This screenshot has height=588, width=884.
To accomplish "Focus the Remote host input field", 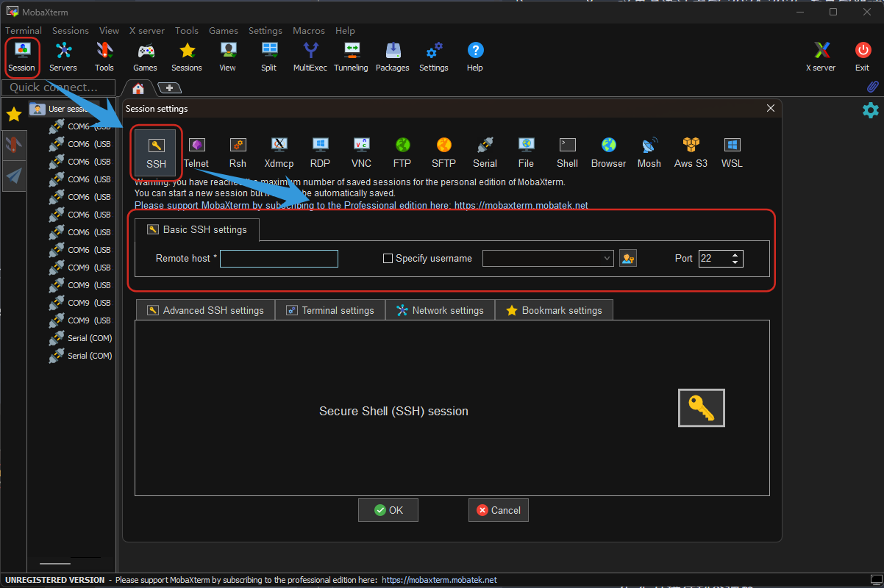I will point(279,259).
